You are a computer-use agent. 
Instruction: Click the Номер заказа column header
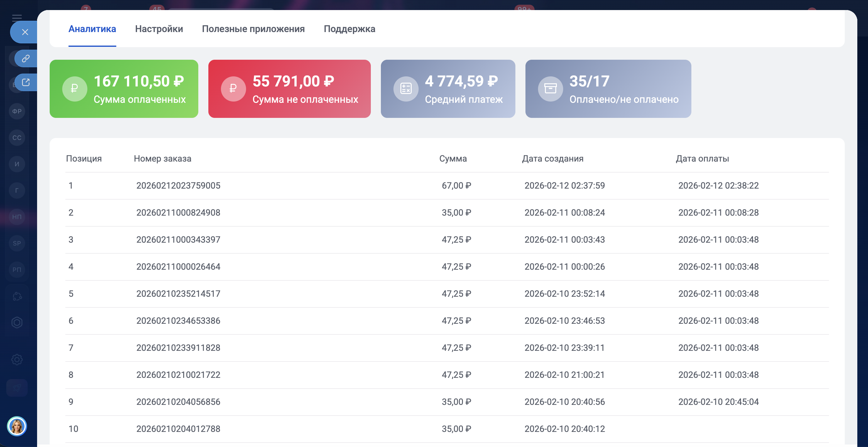[x=162, y=158]
